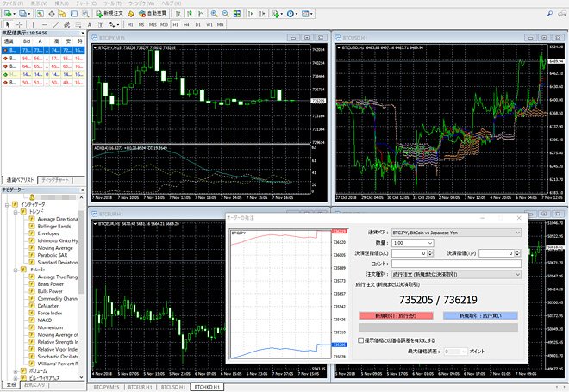Select the Text Label tool
This screenshot has height=392, width=569.
(x=101, y=25)
